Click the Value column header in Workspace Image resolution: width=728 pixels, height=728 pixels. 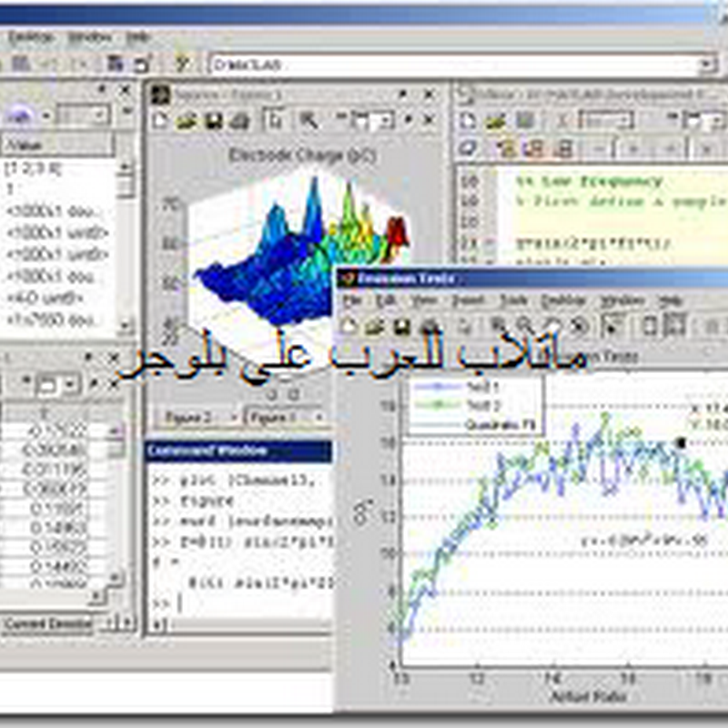pos(56,146)
